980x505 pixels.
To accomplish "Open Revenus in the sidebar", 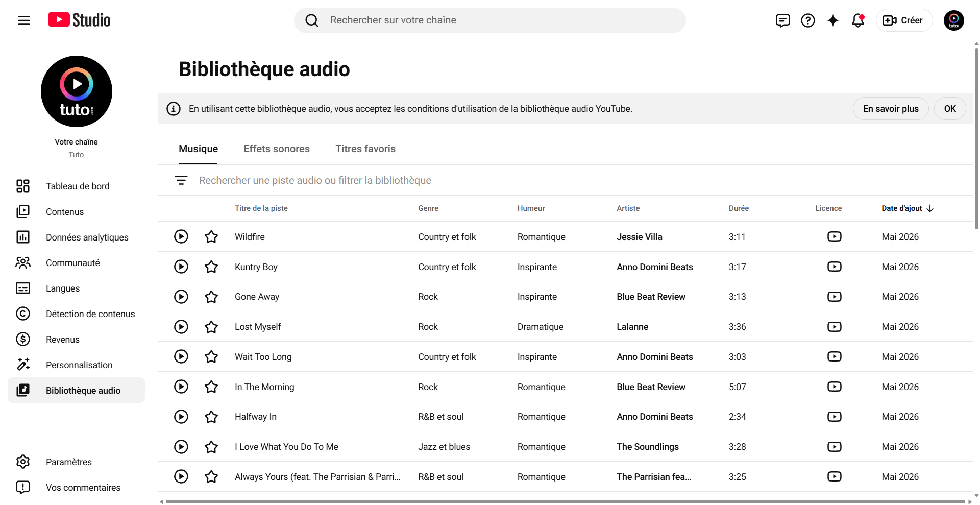I will click(76, 339).
